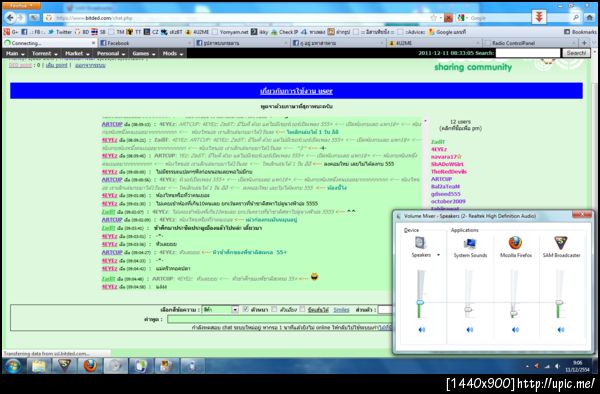Open a new browser tab with plus button

coord(584,43)
